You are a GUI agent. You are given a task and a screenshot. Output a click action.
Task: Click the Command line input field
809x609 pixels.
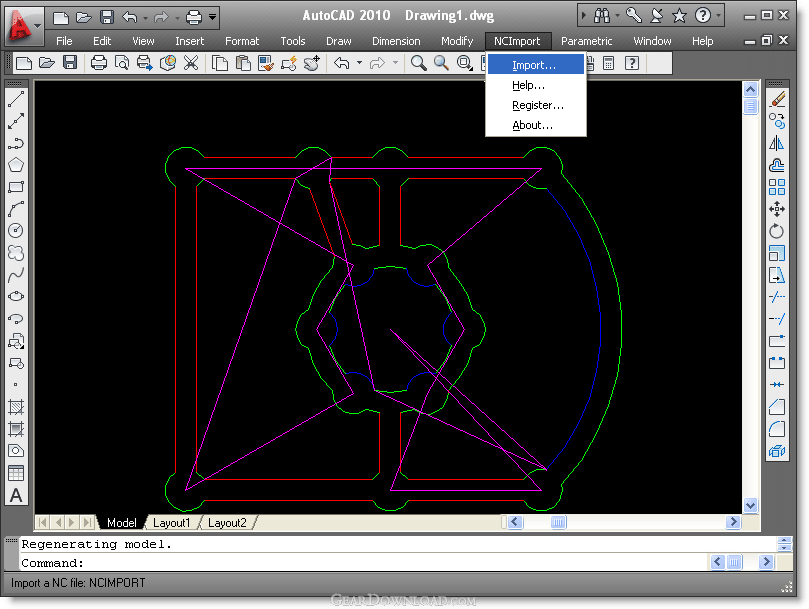click(x=364, y=563)
